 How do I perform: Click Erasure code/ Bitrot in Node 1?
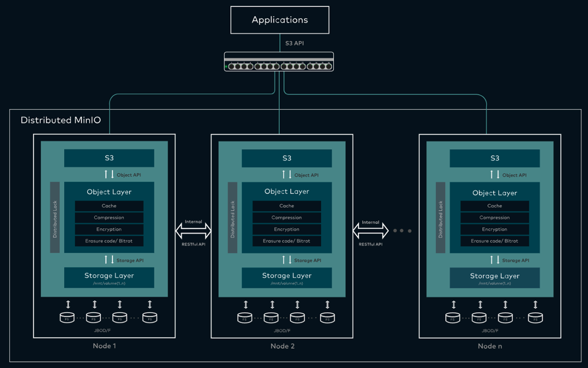(x=109, y=241)
